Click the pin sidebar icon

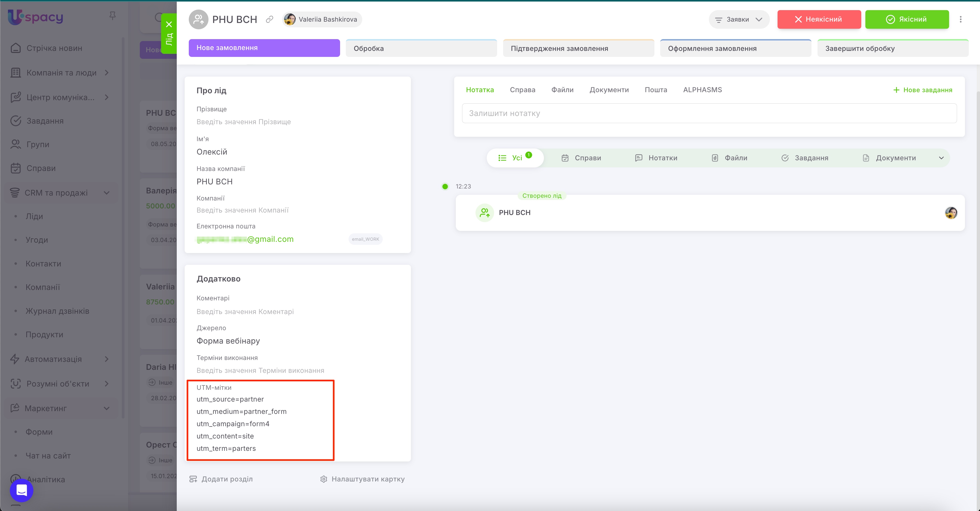pos(112,16)
